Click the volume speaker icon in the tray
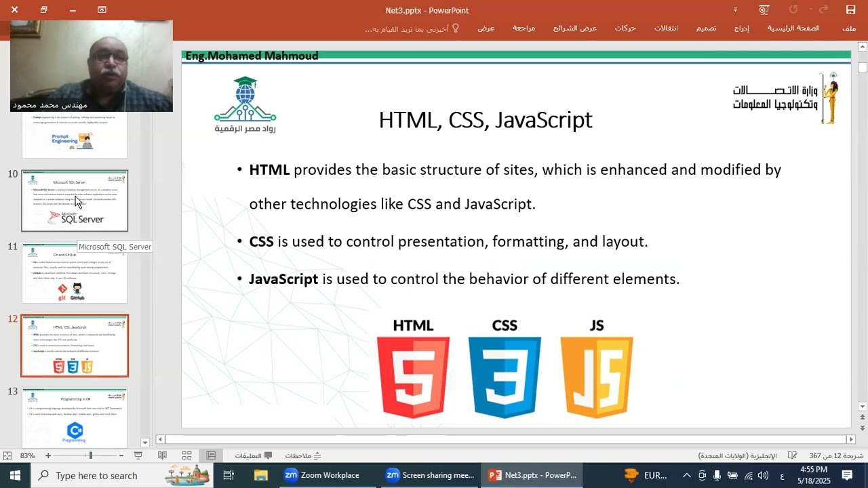868x488 pixels. coord(764,475)
